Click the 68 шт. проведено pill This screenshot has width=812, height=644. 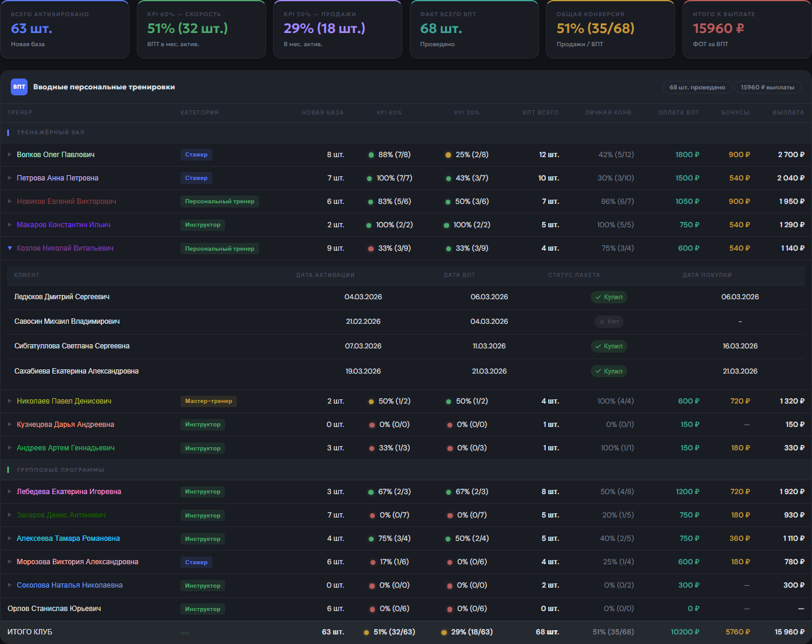tap(697, 88)
